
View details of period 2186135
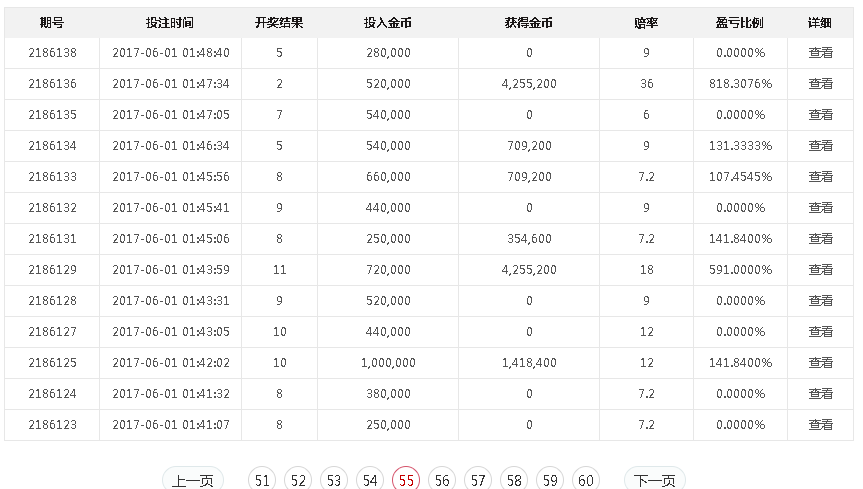[x=820, y=115]
